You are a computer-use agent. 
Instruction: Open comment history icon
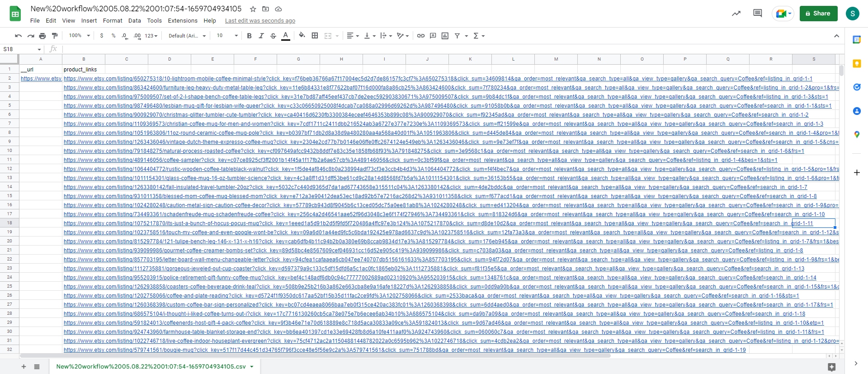point(757,14)
